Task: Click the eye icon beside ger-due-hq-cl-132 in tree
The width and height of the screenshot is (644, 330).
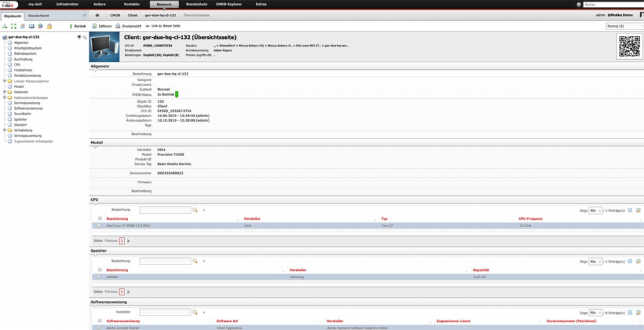Action: click(x=79, y=37)
